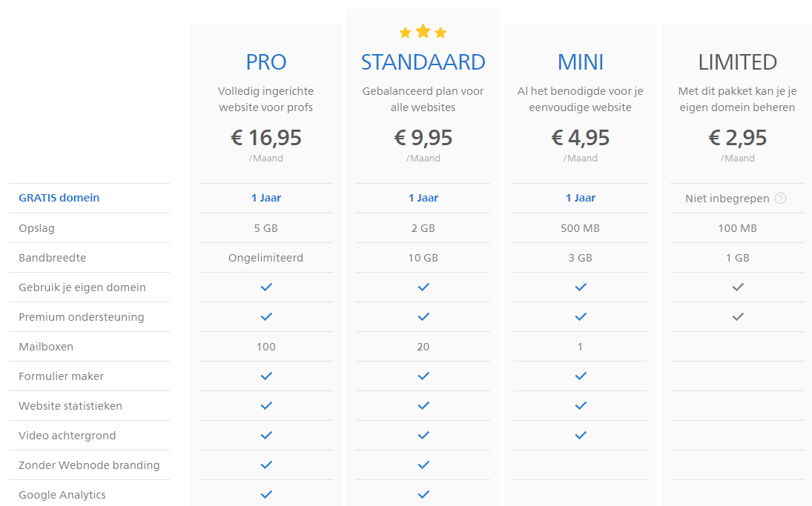
Task: Click LIMITED checkmark for Gebruik je eigen domein
Action: click(738, 287)
